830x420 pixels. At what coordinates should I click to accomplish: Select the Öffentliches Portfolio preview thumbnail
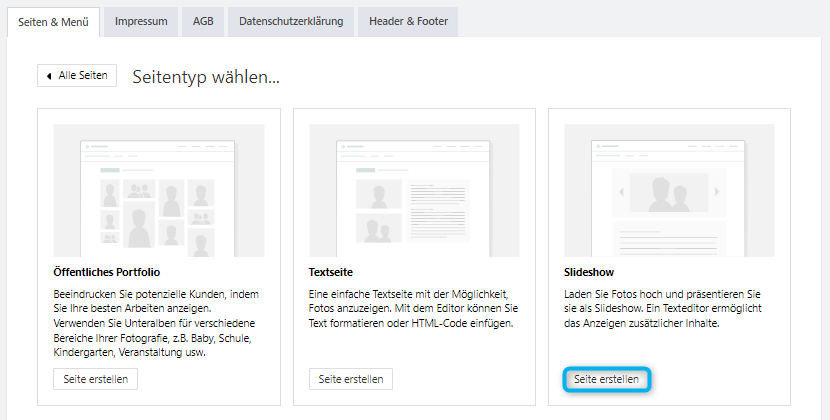point(159,191)
